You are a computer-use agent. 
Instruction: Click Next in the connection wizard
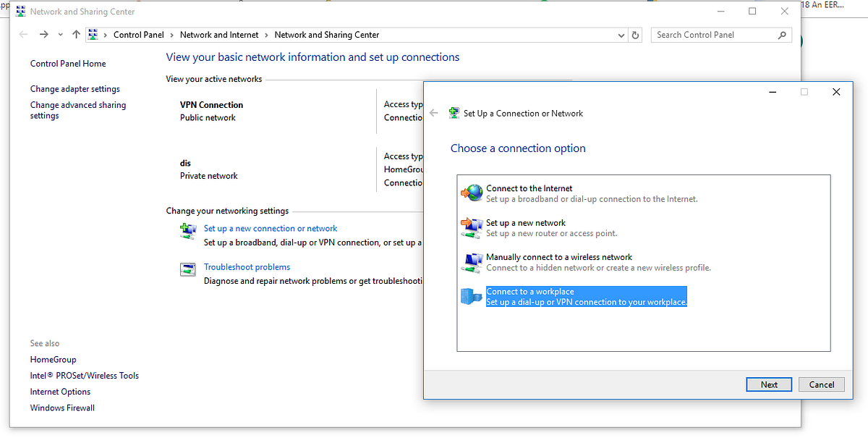(x=769, y=384)
